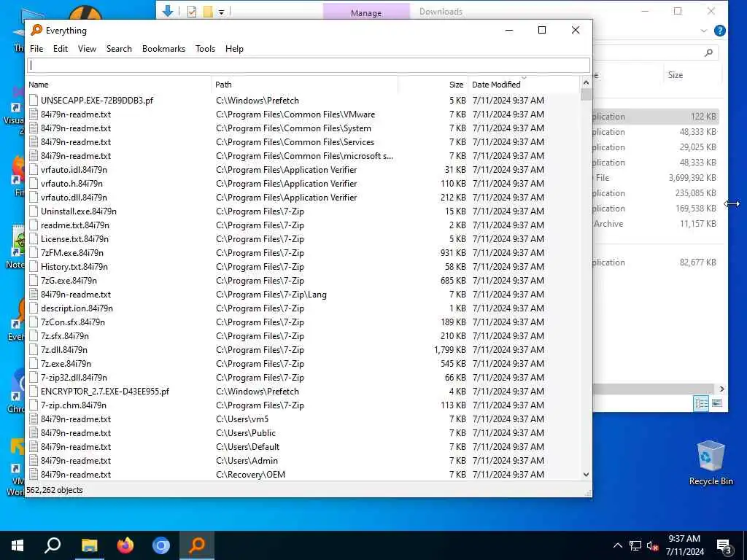Open the View menu in Everything

pos(87,49)
